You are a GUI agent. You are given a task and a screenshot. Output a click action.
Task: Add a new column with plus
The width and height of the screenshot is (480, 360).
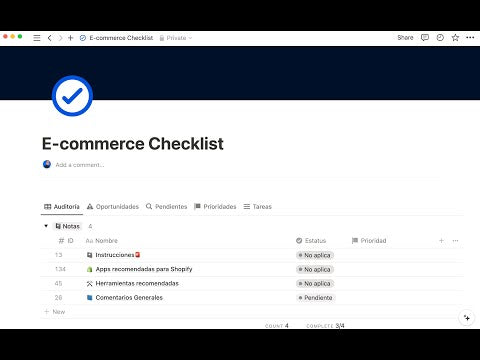point(441,240)
